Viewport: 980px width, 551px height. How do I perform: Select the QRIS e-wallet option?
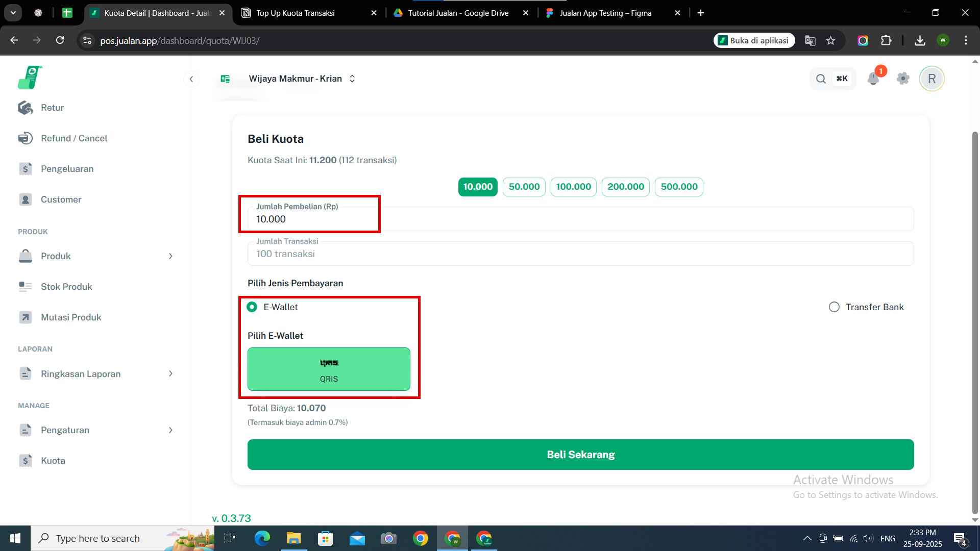tap(329, 369)
